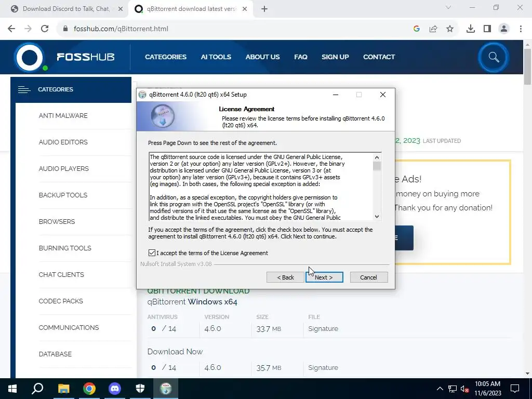Click license text scrollbar down arrow

pos(377,217)
